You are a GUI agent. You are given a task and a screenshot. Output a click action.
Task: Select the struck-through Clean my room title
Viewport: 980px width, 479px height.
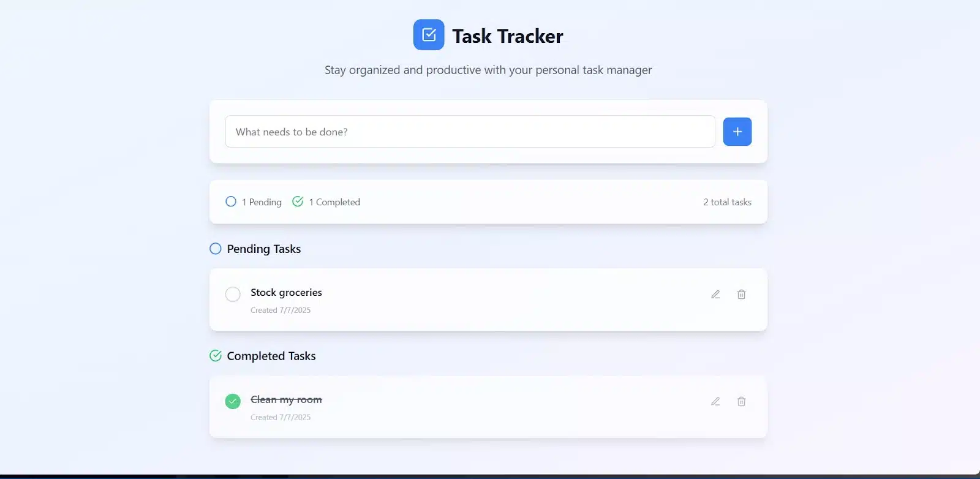(x=286, y=399)
